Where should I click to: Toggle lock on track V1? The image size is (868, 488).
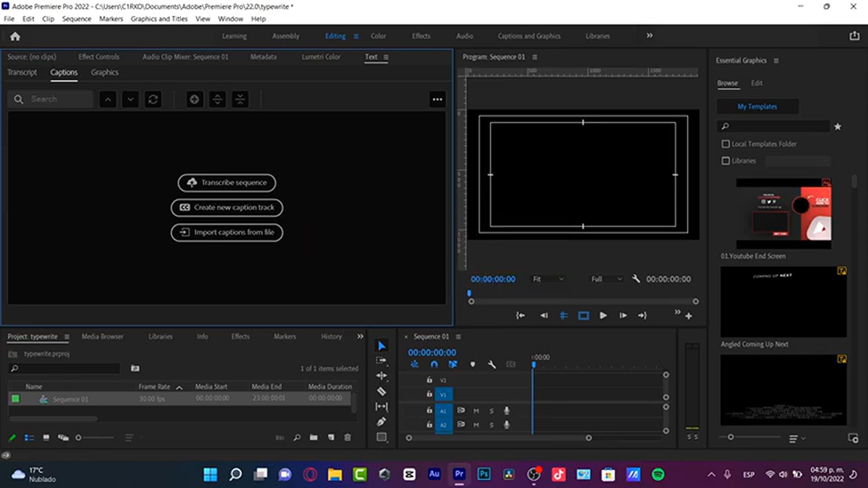[x=429, y=394]
